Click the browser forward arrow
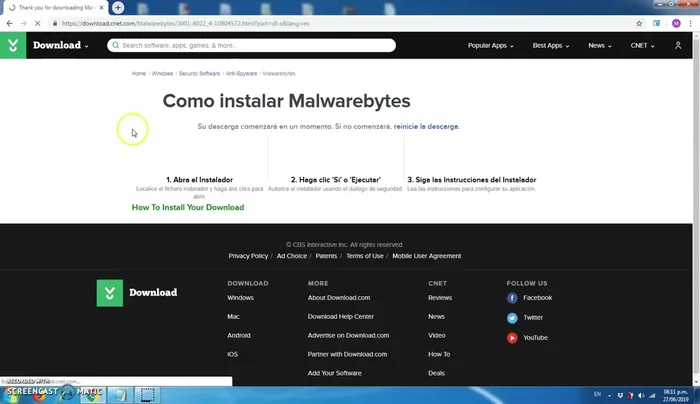 pos(23,23)
